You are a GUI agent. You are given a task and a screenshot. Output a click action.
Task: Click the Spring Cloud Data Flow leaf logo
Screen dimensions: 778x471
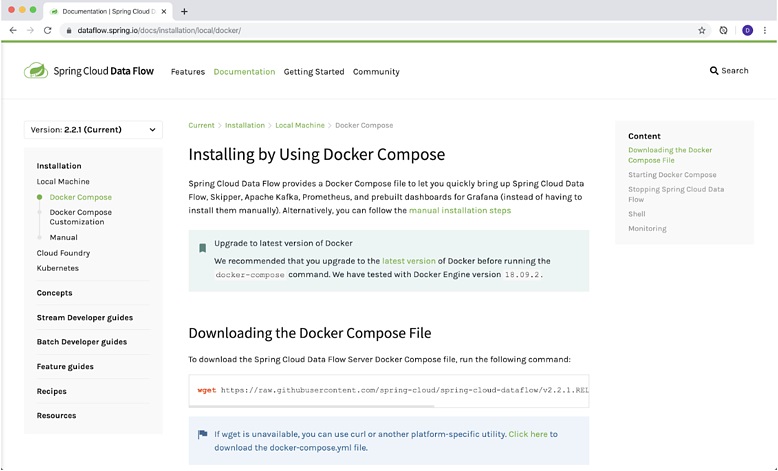pyautogui.click(x=36, y=70)
